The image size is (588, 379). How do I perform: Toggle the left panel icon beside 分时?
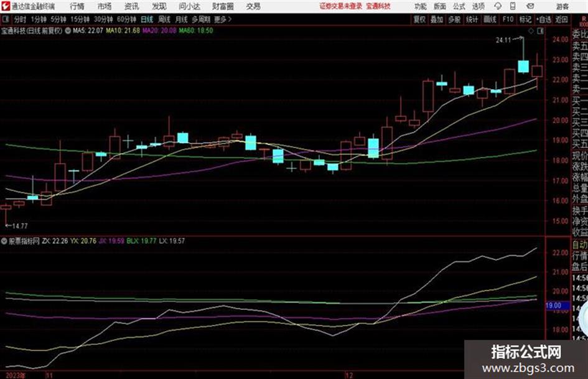click(x=5, y=19)
